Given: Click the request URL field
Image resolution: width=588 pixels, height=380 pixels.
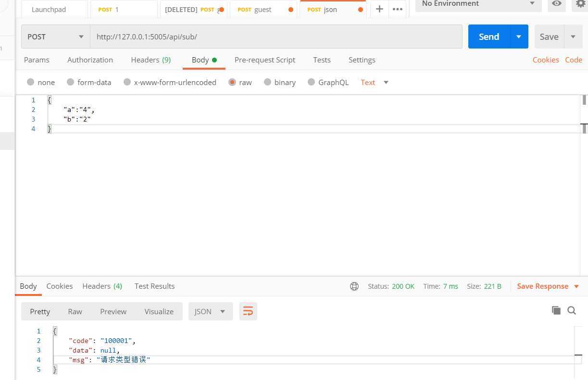Looking at the screenshot, I should pyautogui.click(x=276, y=37).
